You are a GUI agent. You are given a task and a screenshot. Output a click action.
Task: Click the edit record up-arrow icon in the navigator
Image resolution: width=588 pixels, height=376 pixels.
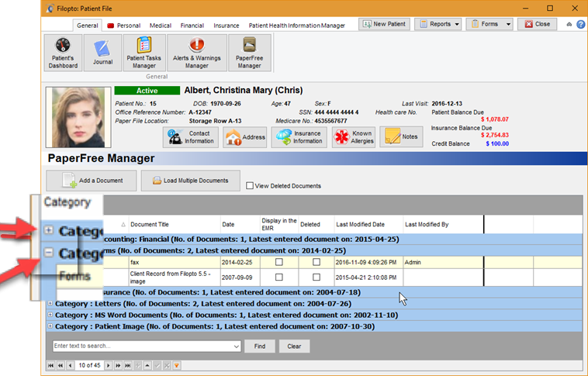[x=147, y=365]
